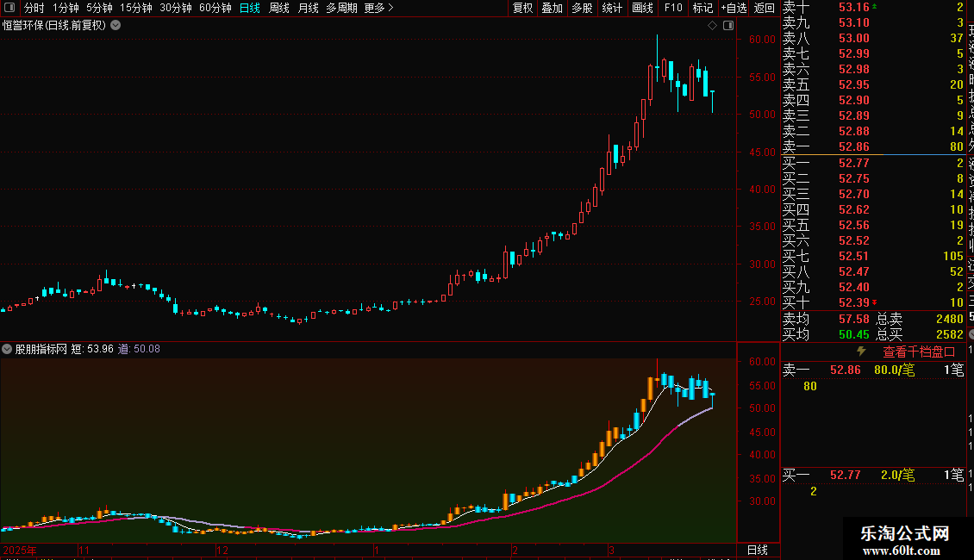Activate the 画线 drawing tool
This screenshot has width=974, height=560.
coord(642,8)
